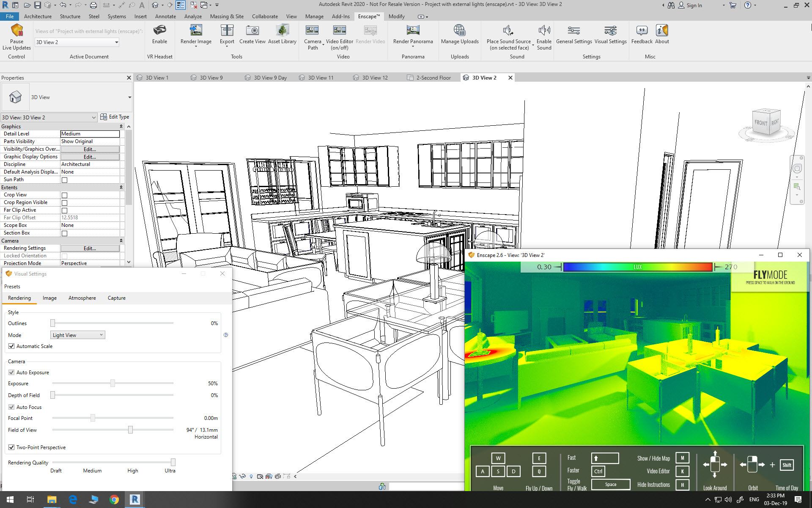812x508 pixels.
Task: Click Pause Live Updates icon
Action: click(x=16, y=30)
